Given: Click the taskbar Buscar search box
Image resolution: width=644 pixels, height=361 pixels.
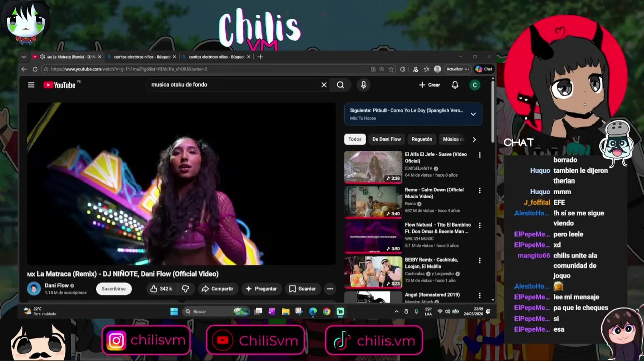Looking at the screenshot, I should coord(215,311).
